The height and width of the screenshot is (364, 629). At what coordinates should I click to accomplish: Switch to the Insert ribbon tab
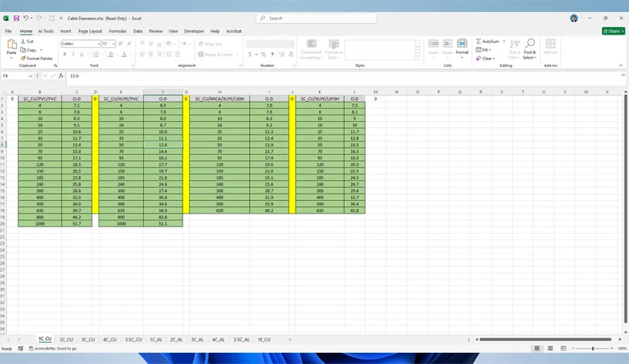coord(65,31)
